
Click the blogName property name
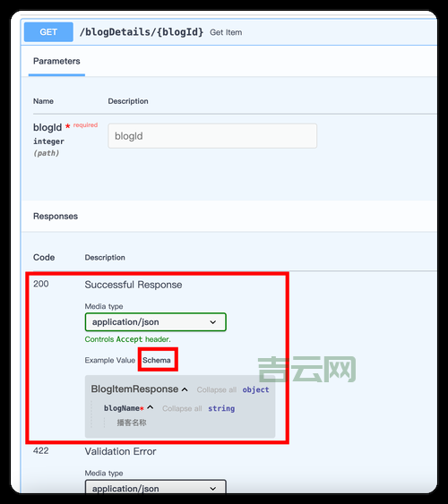click(122, 408)
